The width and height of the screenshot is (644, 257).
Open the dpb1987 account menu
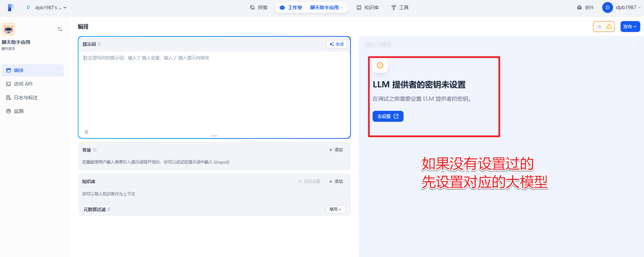622,7
